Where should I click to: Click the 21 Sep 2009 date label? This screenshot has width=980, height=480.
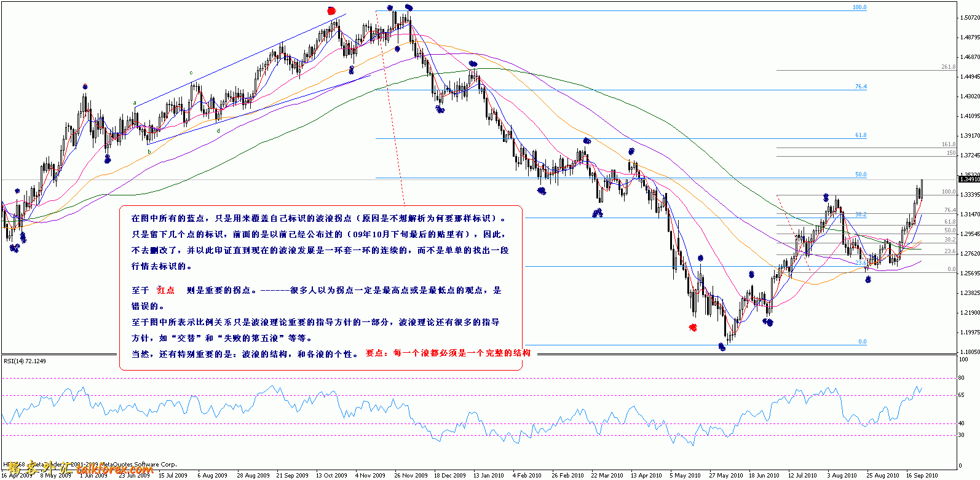293,475
